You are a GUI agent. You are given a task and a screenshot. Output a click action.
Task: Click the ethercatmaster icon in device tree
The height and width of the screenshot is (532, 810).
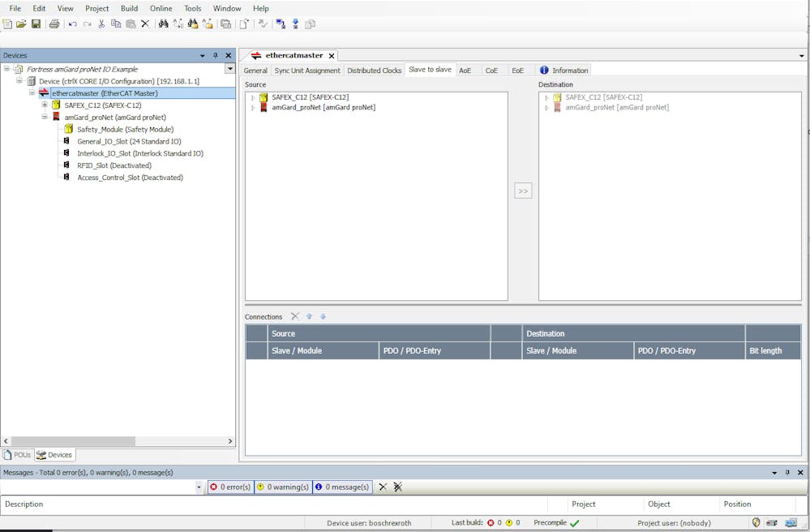click(44, 93)
